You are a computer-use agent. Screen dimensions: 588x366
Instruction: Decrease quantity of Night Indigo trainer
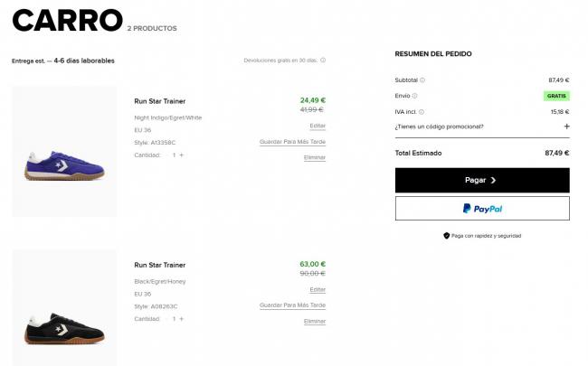click(x=166, y=155)
